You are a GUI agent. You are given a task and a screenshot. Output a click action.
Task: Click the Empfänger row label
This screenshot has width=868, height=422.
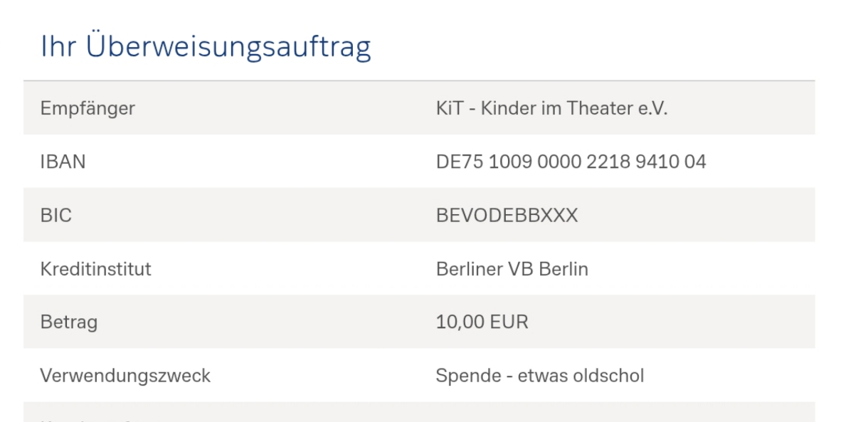[88, 109]
